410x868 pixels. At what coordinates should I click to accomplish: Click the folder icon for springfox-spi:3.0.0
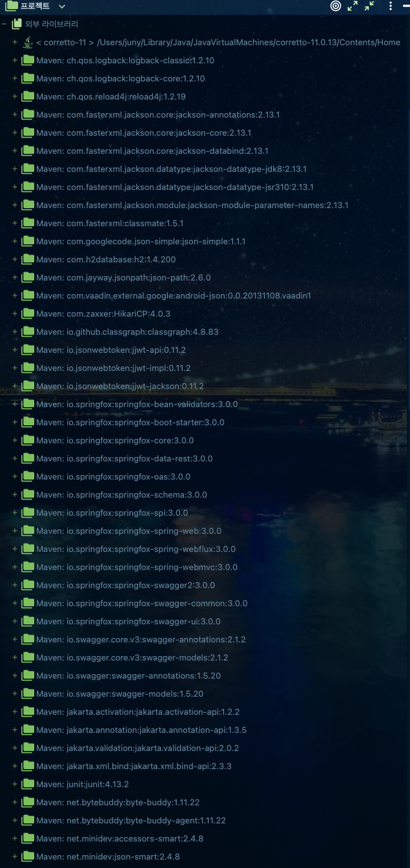tap(28, 513)
